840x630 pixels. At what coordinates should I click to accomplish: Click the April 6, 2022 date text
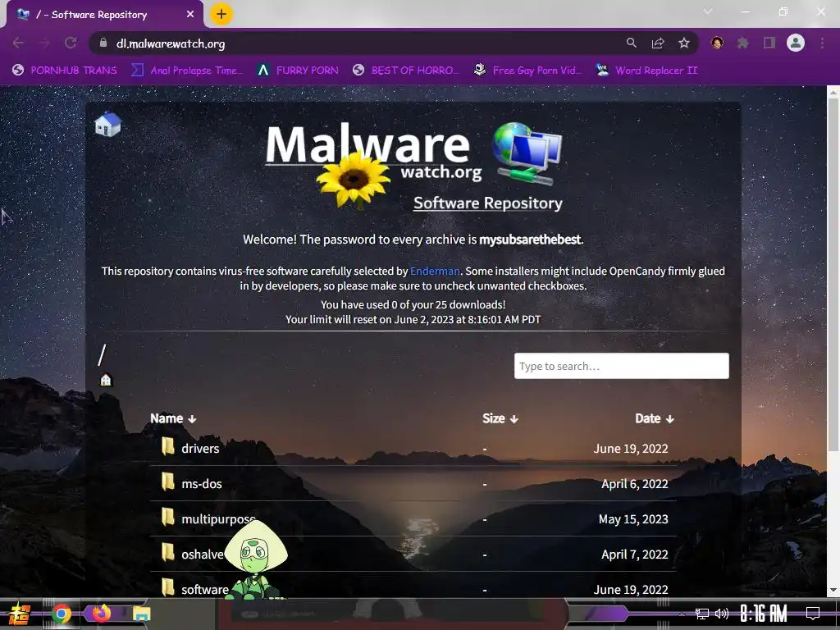coord(634,484)
